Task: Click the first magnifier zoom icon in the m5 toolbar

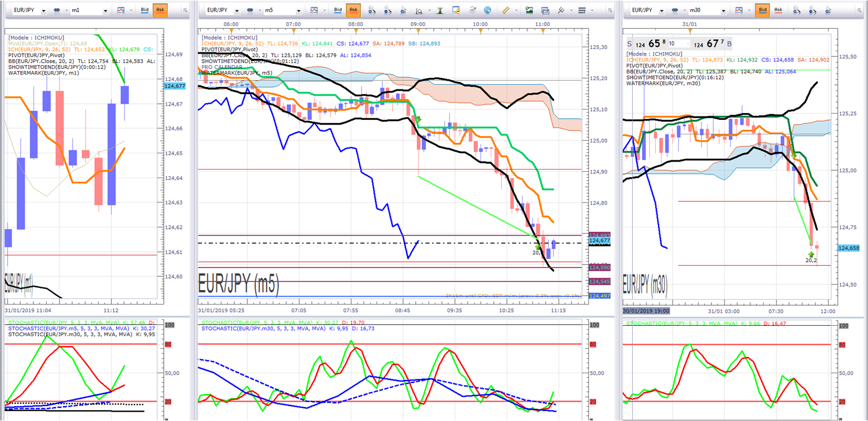Action: (x=372, y=10)
